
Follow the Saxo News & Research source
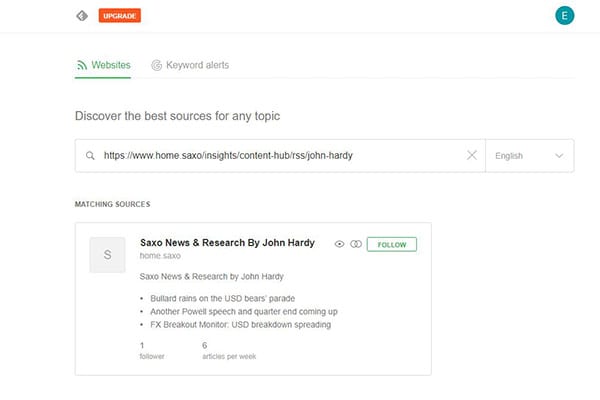pyautogui.click(x=392, y=245)
